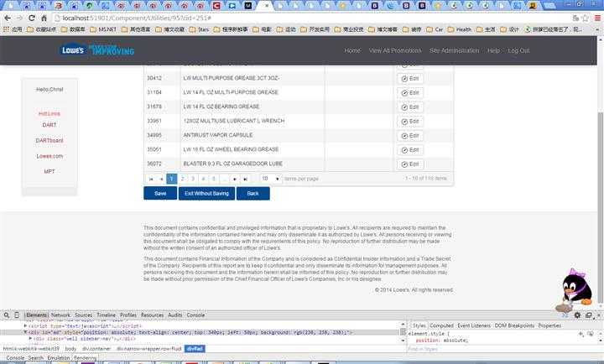Screen dimensions: 604x364
Task: Open the DOM Breakpoints pane tab
Action: coord(514,326)
